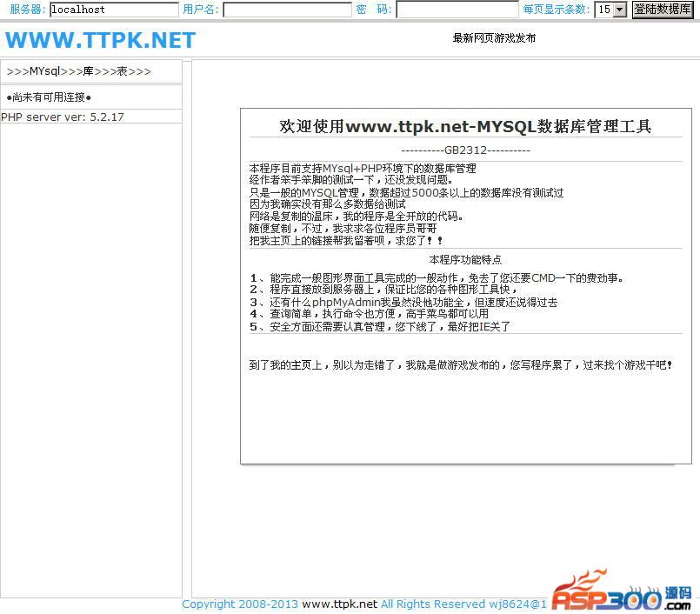Click the 用户名 username input field
The image size is (700, 614).
tap(287, 10)
